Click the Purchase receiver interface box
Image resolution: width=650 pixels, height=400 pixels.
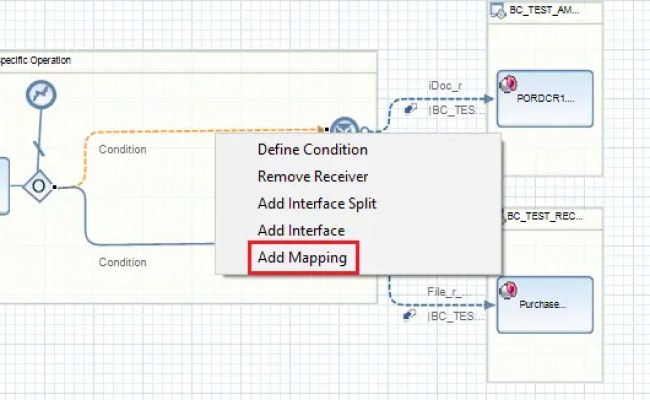click(x=545, y=305)
